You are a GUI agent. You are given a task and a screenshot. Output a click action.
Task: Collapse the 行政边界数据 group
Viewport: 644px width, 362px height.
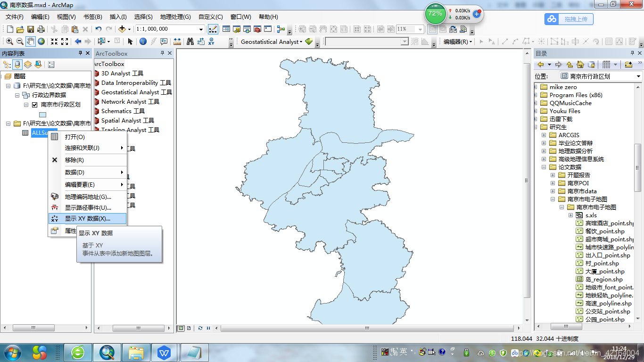(17, 95)
